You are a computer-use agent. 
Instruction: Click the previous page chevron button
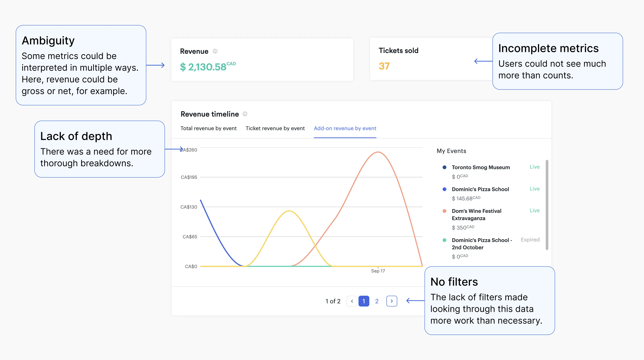click(352, 301)
